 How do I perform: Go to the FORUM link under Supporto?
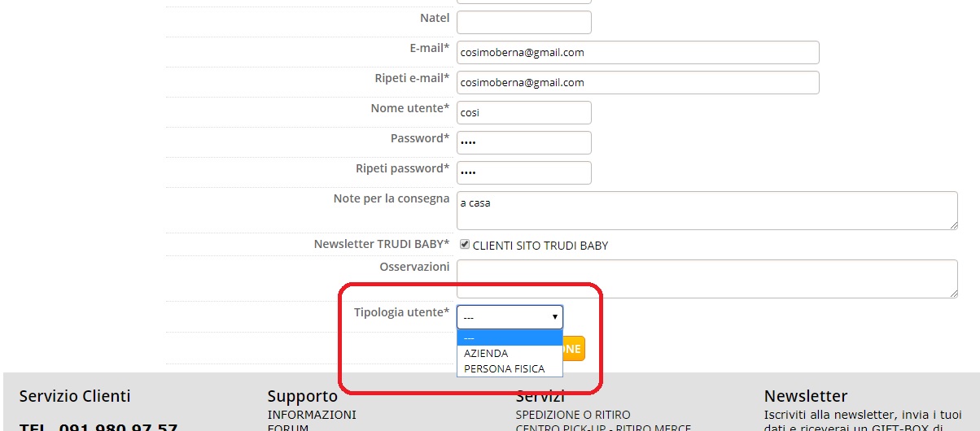point(288,427)
